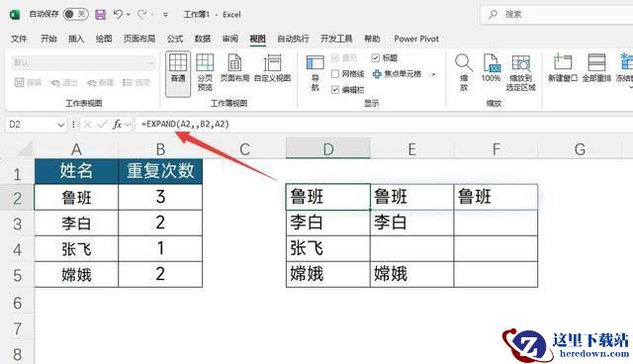Toggle the 标题 headings checkbox
This screenshot has height=364, width=633.
(376, 58)
